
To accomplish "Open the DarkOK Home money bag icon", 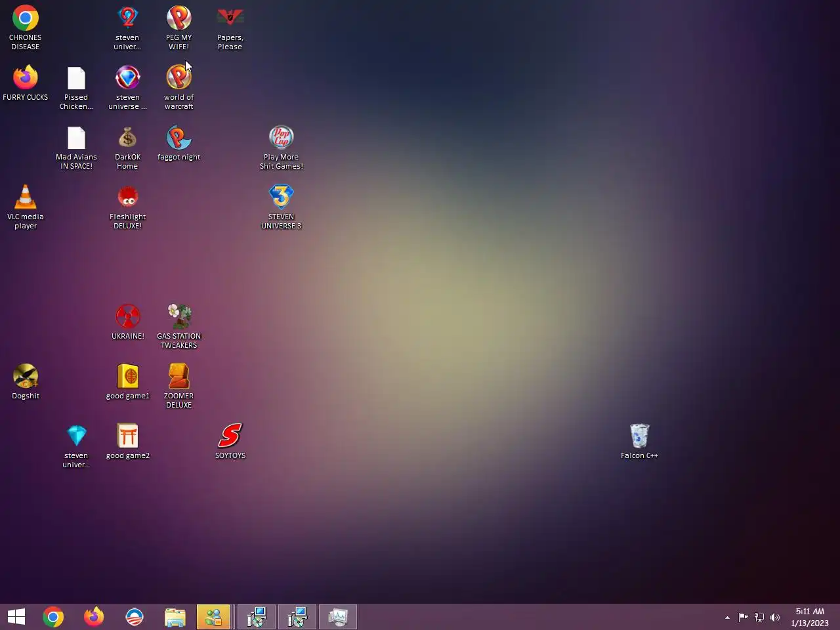I will click(x=127, y=148).
